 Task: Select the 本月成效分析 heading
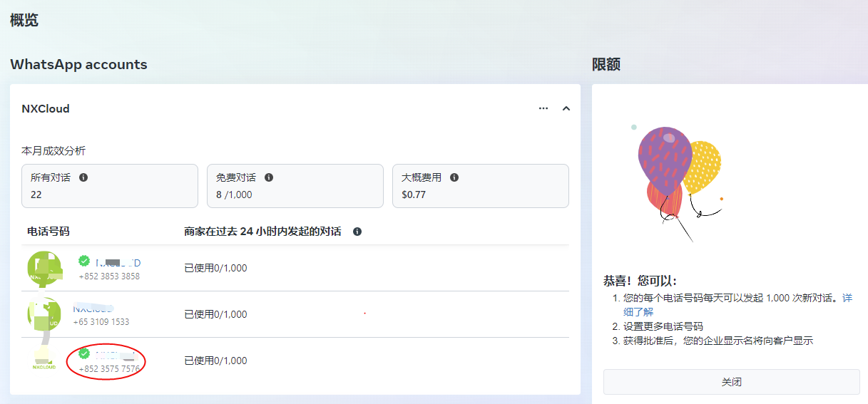click(x=53, y=151)
